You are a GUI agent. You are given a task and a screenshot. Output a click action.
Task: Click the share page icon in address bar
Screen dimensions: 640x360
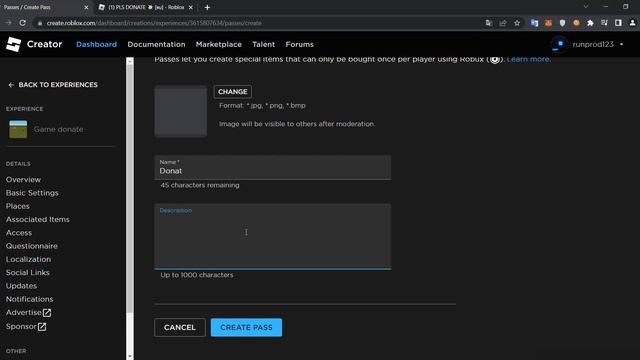tap(503, 23)
